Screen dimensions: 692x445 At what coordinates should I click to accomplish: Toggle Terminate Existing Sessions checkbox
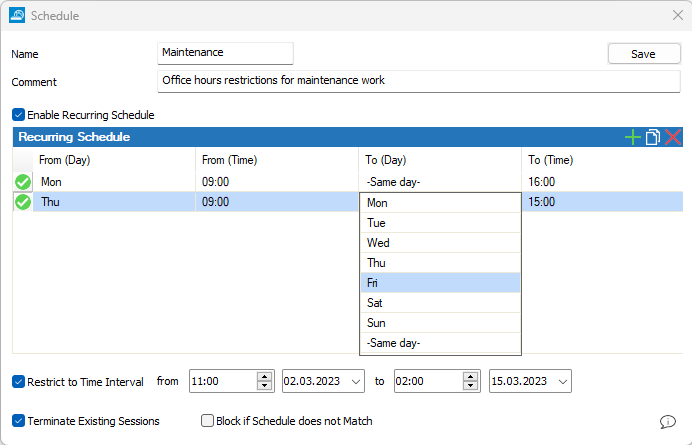pyautogui.click(x=18, y=421)
